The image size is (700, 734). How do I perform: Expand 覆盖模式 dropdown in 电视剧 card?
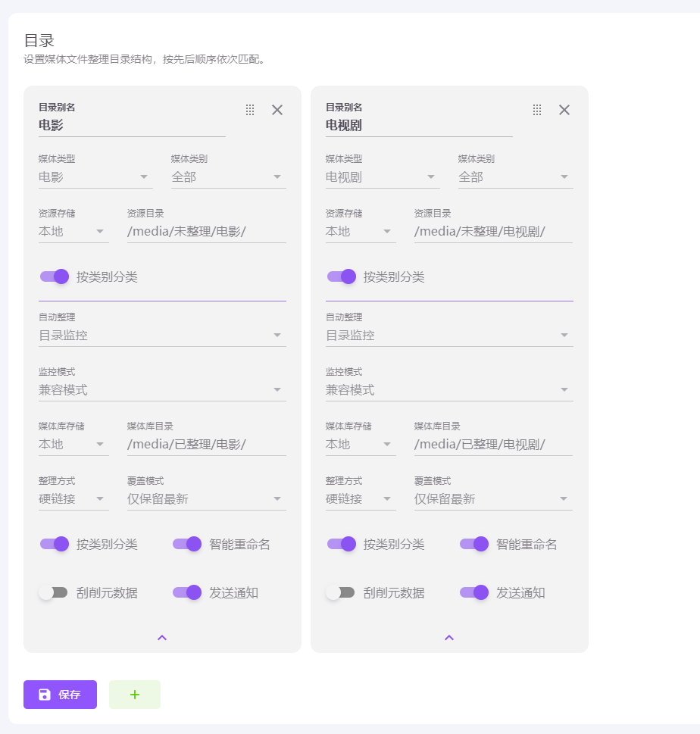coord(492,499)
